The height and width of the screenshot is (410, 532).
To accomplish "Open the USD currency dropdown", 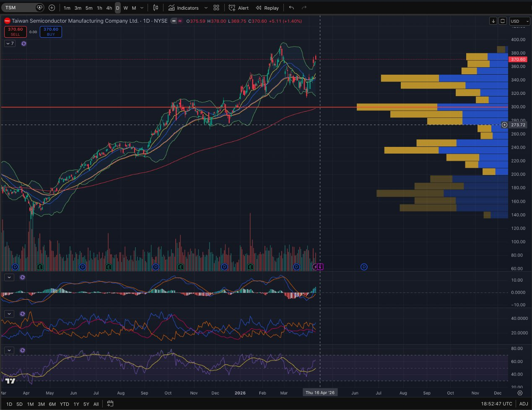I will point(519,21).
